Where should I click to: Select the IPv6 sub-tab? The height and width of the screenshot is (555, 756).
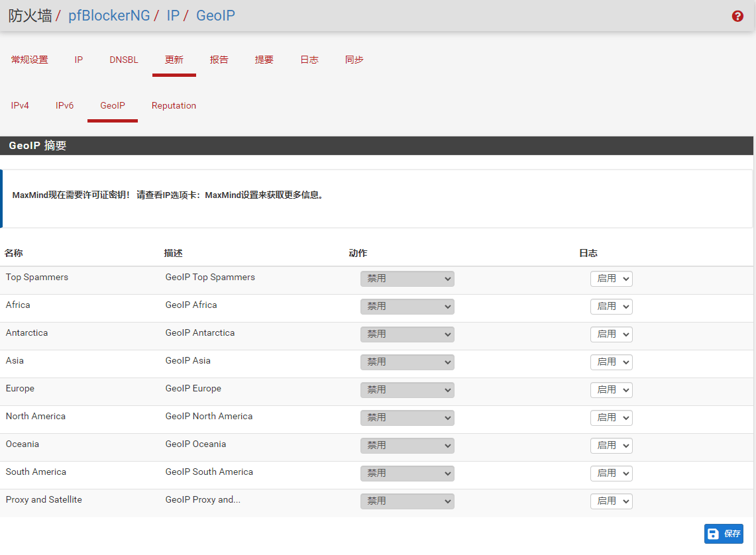pyautogui.click(x=64, y=105)
